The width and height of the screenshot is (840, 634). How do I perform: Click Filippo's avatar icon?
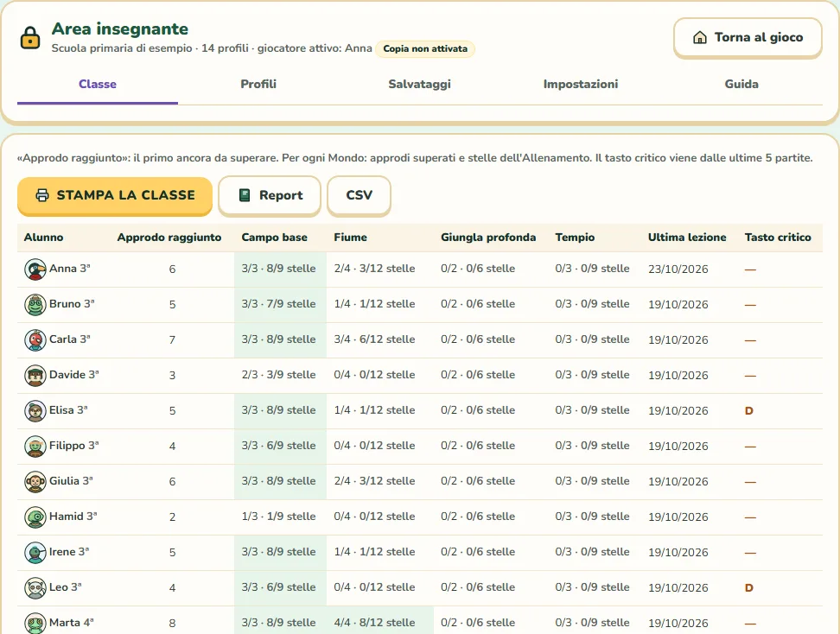[x=35, y=446]
